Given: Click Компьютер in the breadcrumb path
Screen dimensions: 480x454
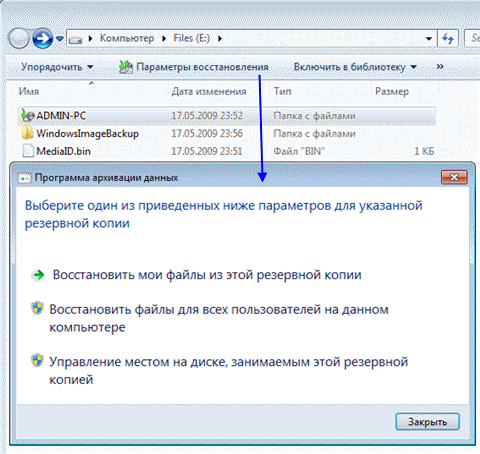Looking at the screenshot, I should pyautogui.click(x=127, y=38).
